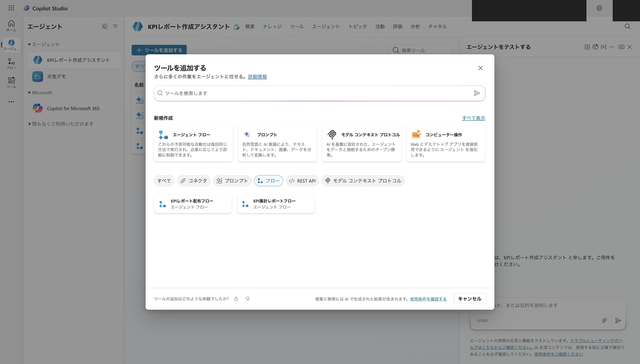Open ツール in the left rail
640x364 pixels.
(x=11, y=83)
